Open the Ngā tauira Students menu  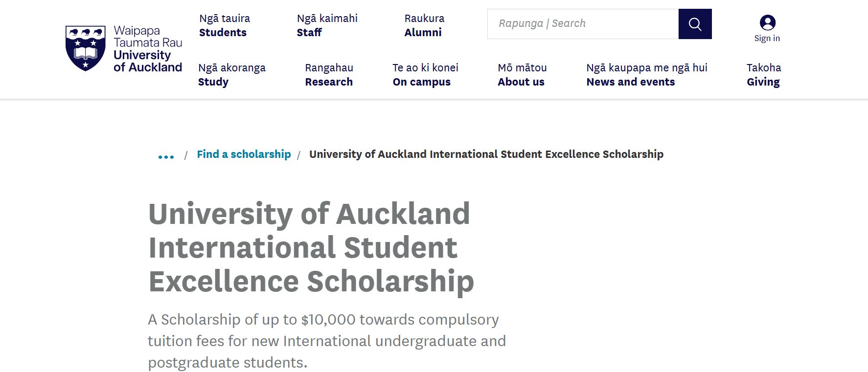(225, 25)
